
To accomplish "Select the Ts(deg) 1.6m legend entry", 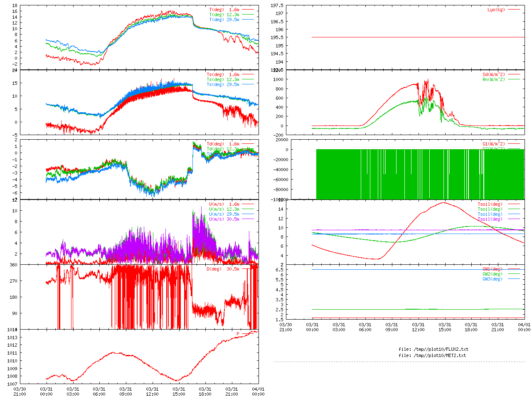I will [223, 75].
